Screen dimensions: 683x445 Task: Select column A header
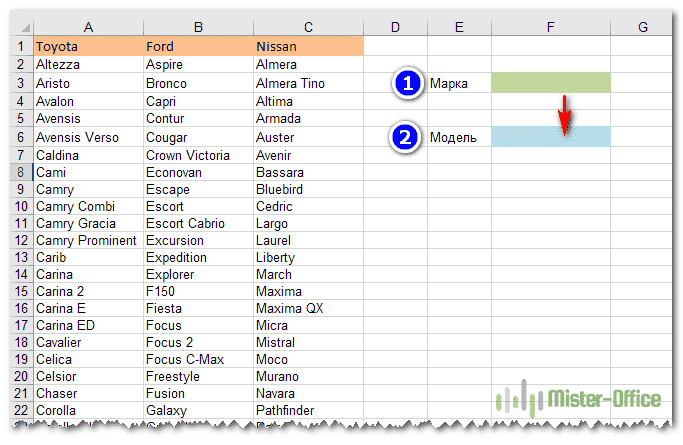click(88, 25)
